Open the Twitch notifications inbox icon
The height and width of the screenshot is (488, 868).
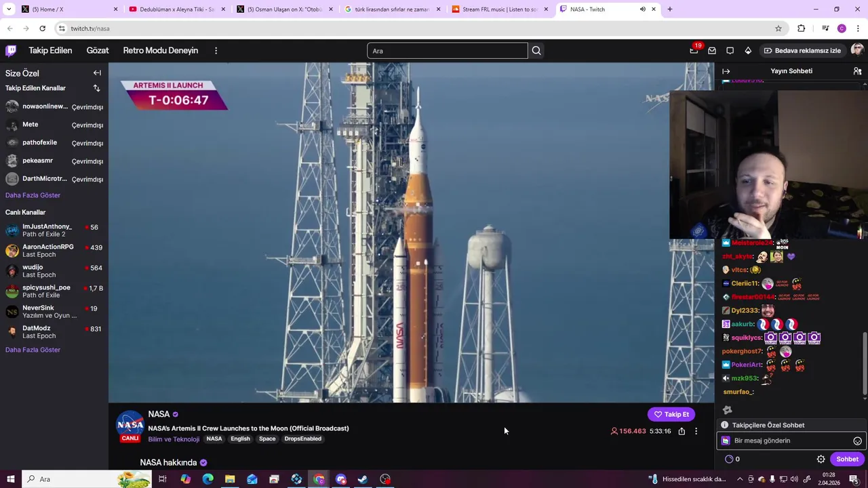click(712, 50)
